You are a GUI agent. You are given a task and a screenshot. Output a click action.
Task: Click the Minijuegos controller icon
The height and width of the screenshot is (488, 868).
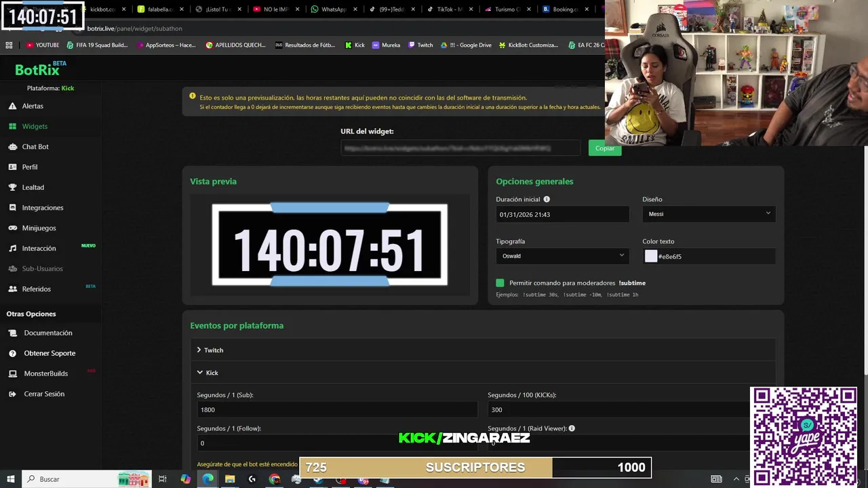[13, 228]
